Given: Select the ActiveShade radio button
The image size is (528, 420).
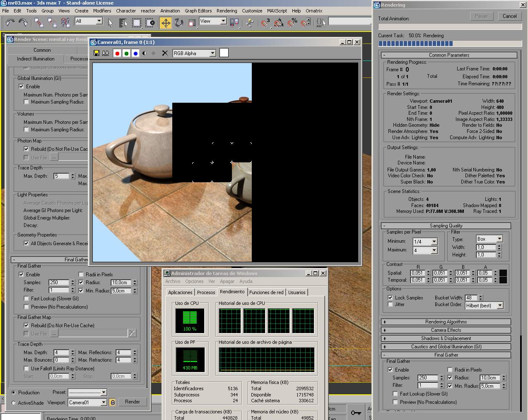Looking at the screenshot, I should point(13,403).
